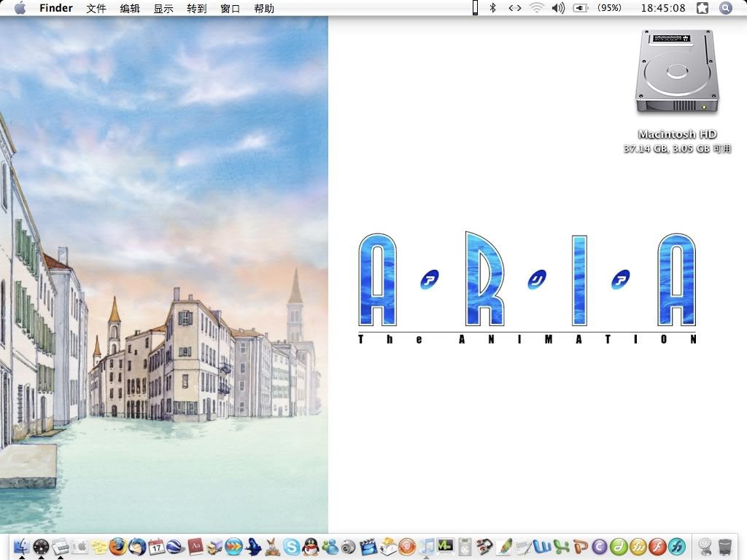Open the parrot paint app in dock
This screenshot has height=560, width=747.
[504, 547]
